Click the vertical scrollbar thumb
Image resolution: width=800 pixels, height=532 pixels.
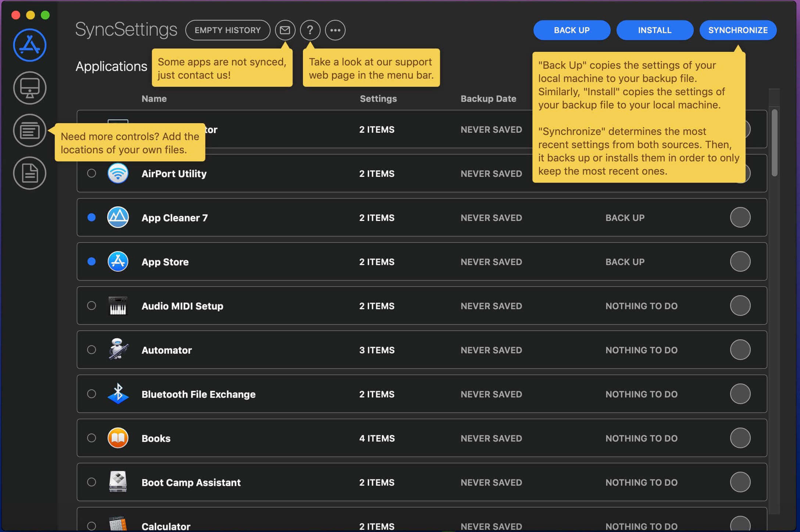click(774, 143)
